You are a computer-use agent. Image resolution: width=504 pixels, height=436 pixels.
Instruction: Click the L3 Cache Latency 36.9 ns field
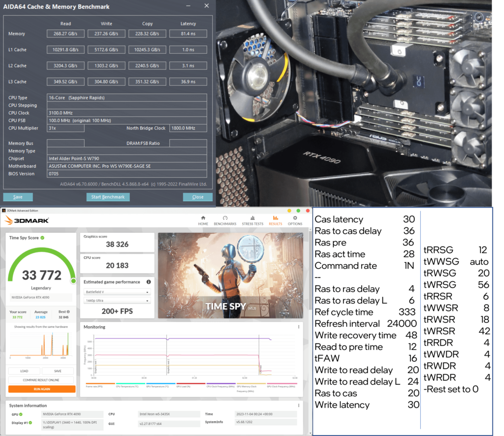point(188,82)
